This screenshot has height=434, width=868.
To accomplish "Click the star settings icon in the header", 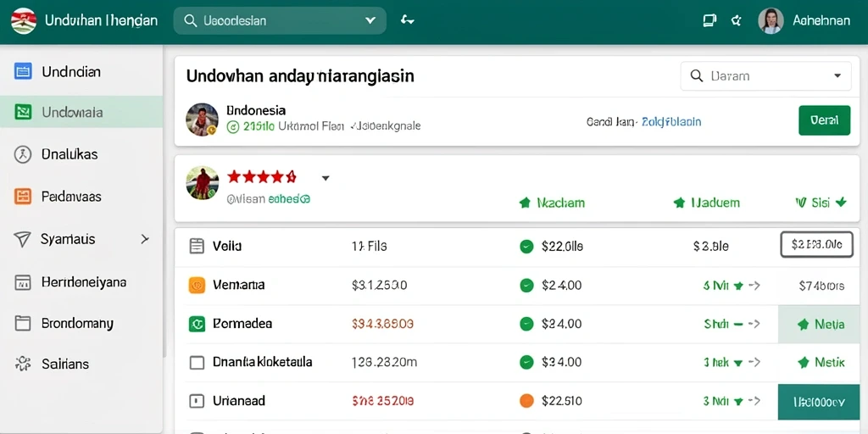I will [737, 21].
